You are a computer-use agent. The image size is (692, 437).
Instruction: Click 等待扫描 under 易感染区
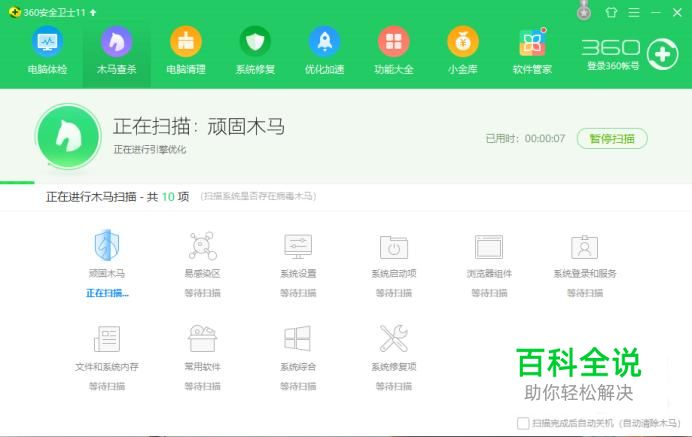pos(203,293)
